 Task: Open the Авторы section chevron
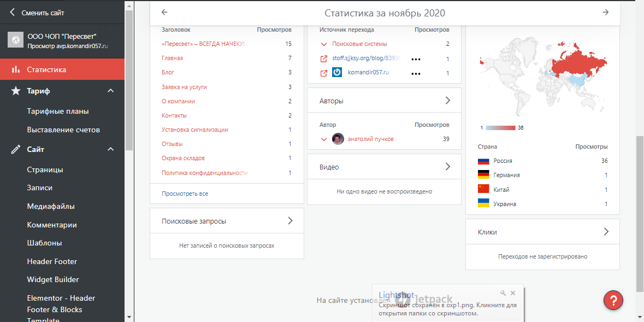[x=447, y=101]
